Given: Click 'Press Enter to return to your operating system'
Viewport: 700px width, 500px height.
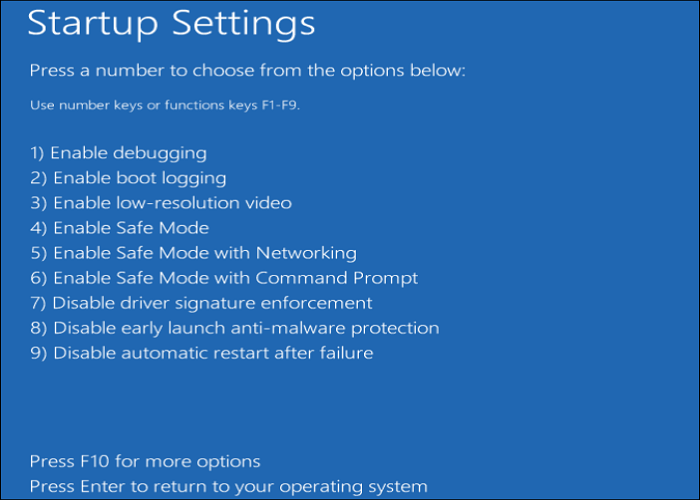Looking at the screenshot, I should (x=228, y=487).
